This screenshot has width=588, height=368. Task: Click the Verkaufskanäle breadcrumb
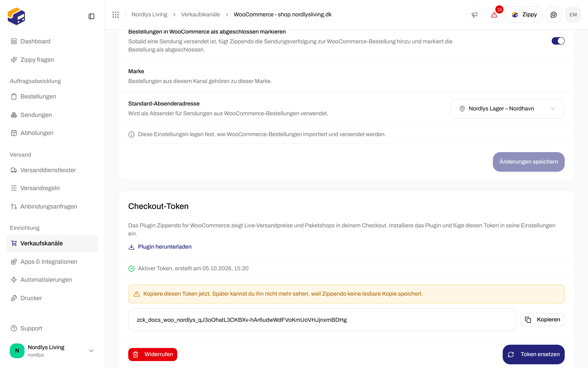click(x=200, y=15)
